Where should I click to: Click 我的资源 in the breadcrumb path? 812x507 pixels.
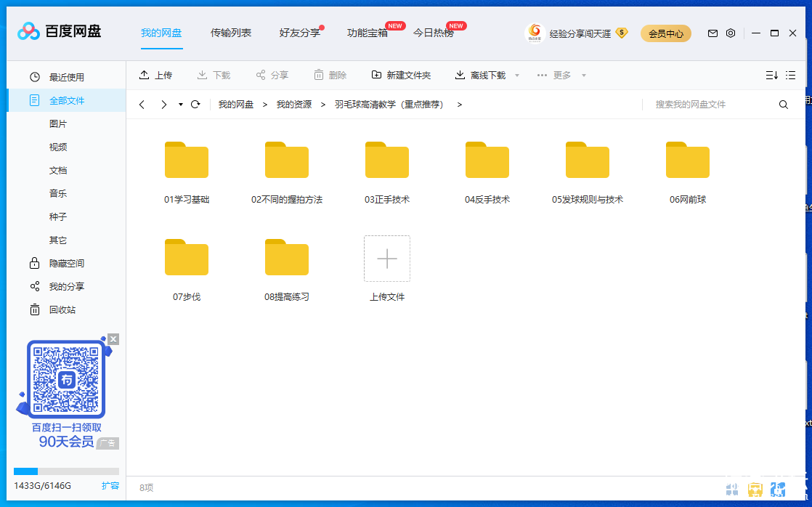pyautogui.click(x=293, y=104)
